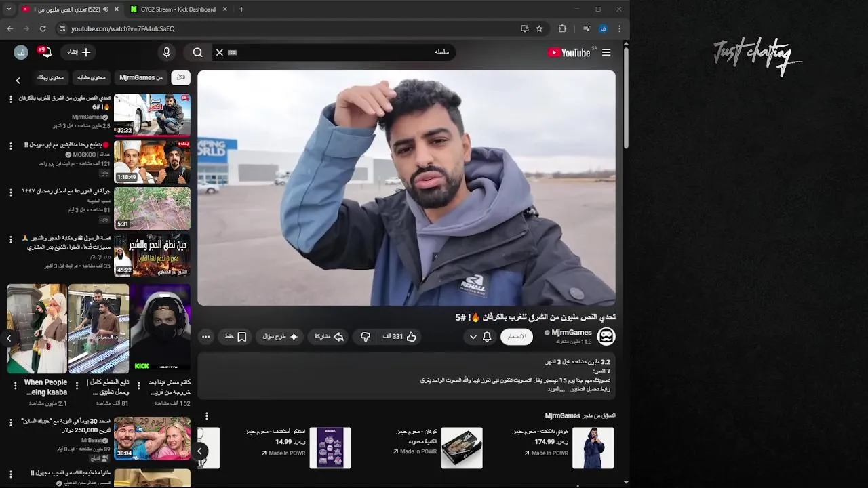This screenshot has height=488, width=868.
Task: Open options for the 152 ألف short
Action: [x=139, y=384]
